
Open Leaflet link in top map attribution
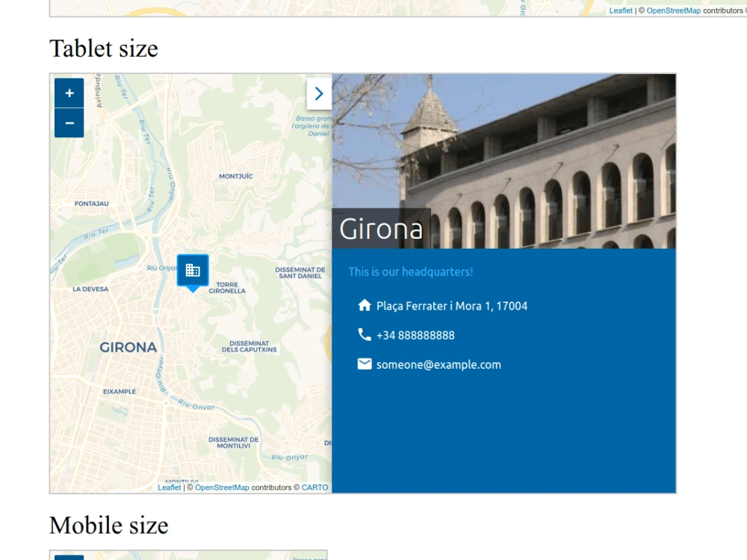(621, 10)
